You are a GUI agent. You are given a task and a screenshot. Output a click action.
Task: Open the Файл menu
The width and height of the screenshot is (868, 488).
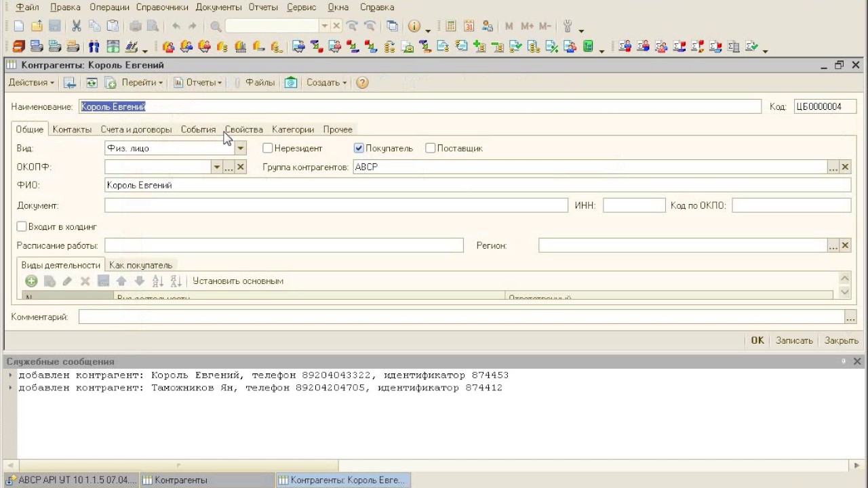[x=27, y=7]
